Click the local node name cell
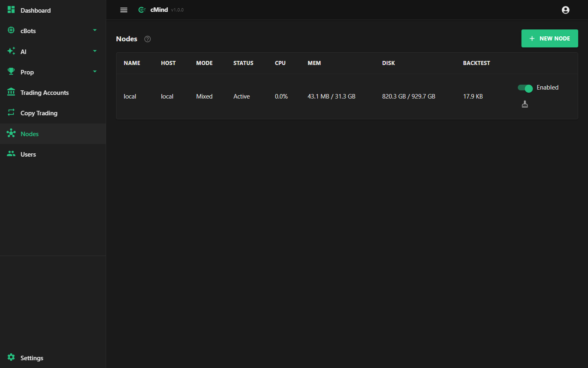The image size is (588, 368). point(130,96)
